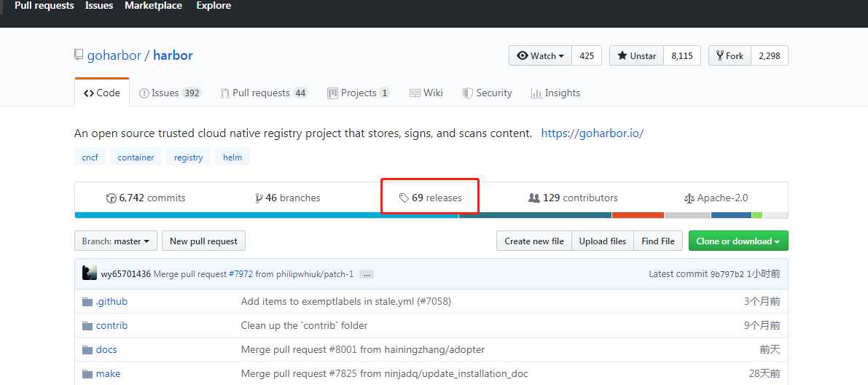868x385 pixels.
Task: Expand the commit message ellipsis button
Action: click(x=367, y=274)
